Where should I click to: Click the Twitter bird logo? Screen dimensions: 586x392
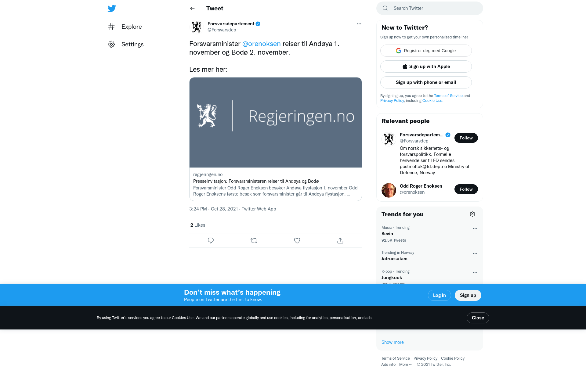(x=112, y=8)
